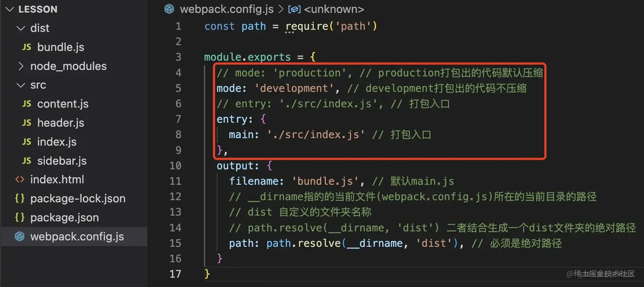Screen dimensions: 644x287
Task: Collapse the dist folder chevron
Action: pos(20,28)
